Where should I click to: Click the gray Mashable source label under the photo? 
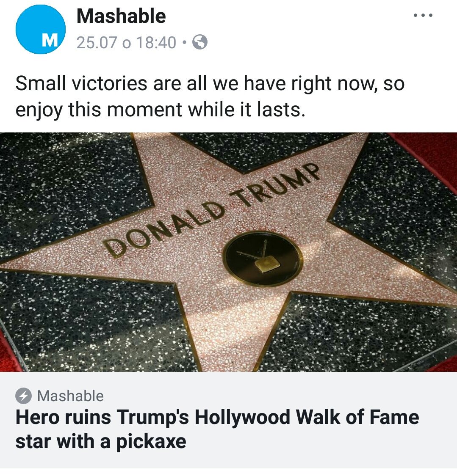coord(70,396)
